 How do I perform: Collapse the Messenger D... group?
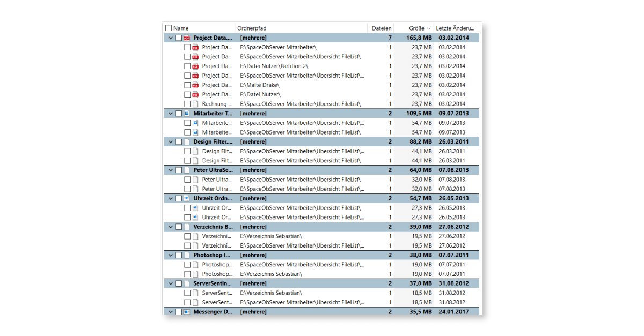[x=171, y=312]
